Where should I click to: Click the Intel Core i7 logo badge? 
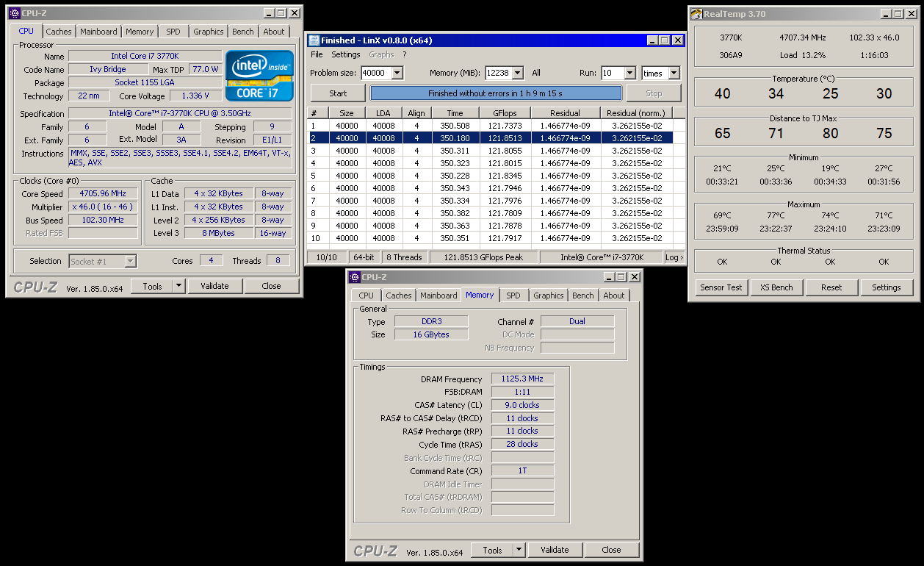coord(260,76)
